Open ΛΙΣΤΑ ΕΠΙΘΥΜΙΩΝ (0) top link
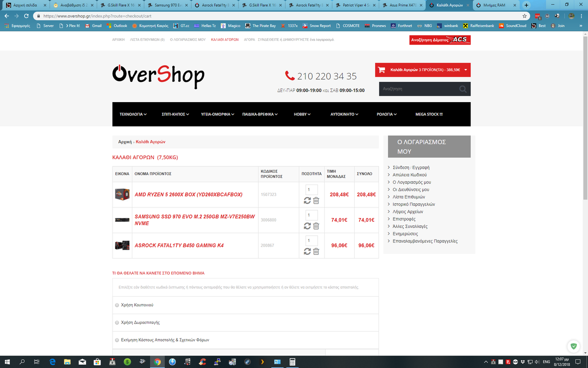588x368 pixels. tap(147, 40)
